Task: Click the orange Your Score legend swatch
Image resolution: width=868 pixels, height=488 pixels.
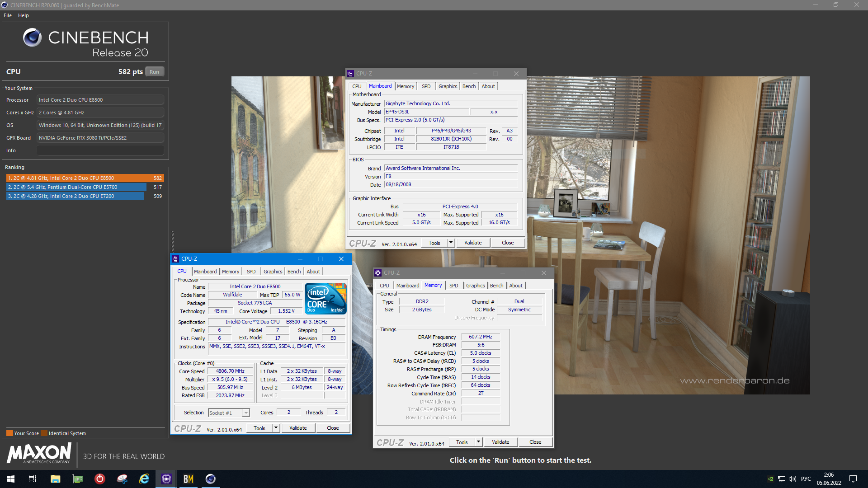Action: coord(9,433)
